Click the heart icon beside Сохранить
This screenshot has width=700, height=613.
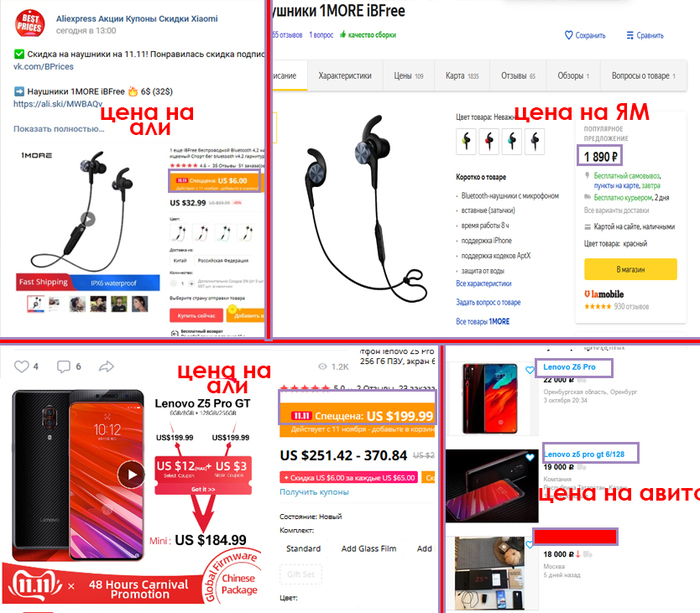pos(568,35)
